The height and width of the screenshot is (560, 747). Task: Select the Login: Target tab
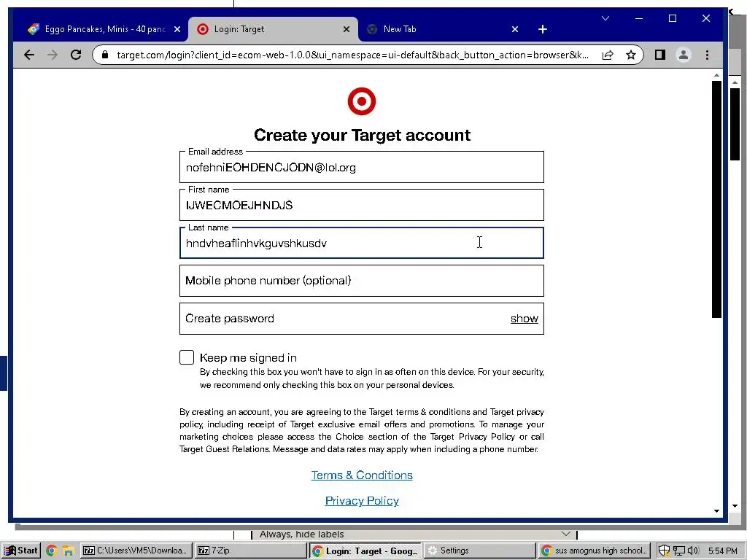[x=273, y=29]
